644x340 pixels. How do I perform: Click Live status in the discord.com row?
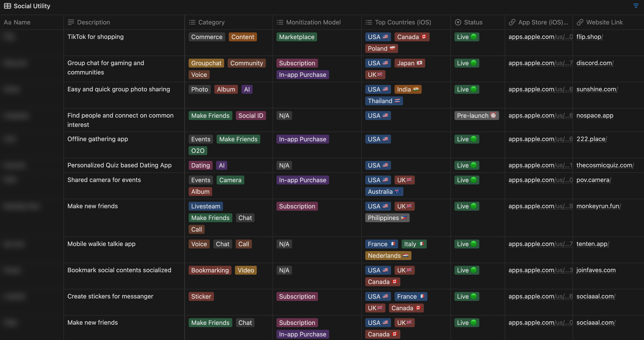pos(466,63)
